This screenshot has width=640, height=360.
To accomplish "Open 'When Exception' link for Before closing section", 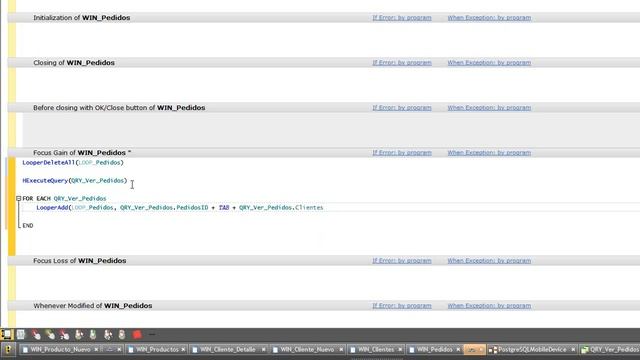I will [489, 108].
